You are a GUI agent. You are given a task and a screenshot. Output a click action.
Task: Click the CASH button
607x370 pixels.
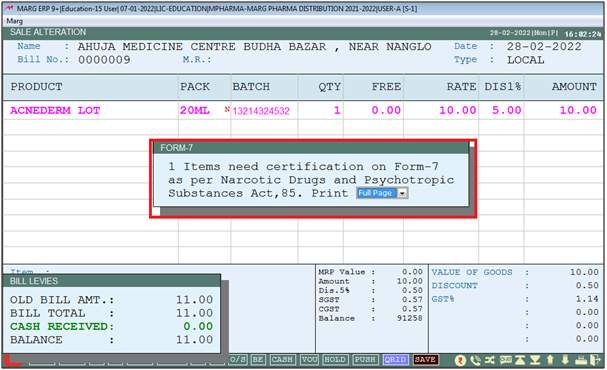point(282,360)
